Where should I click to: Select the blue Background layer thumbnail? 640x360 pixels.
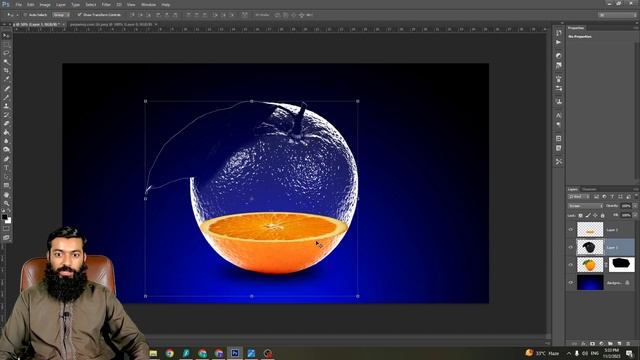point(590,282)
